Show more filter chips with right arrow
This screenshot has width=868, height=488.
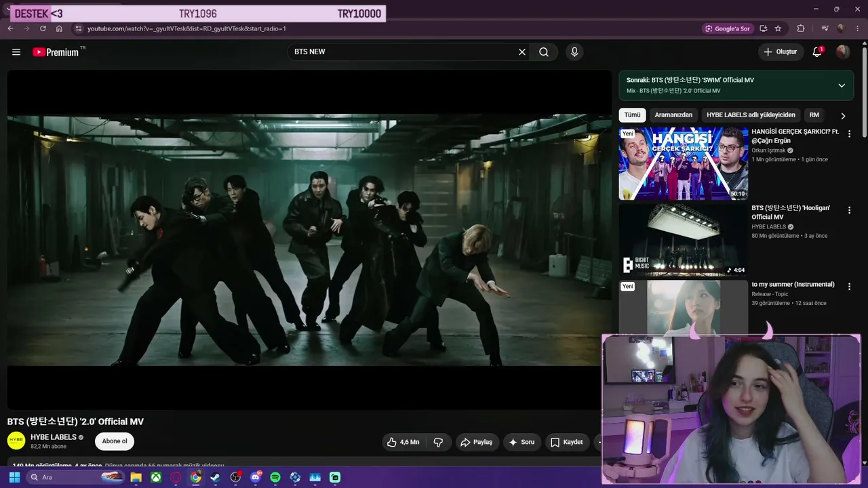tap(843, 116)
